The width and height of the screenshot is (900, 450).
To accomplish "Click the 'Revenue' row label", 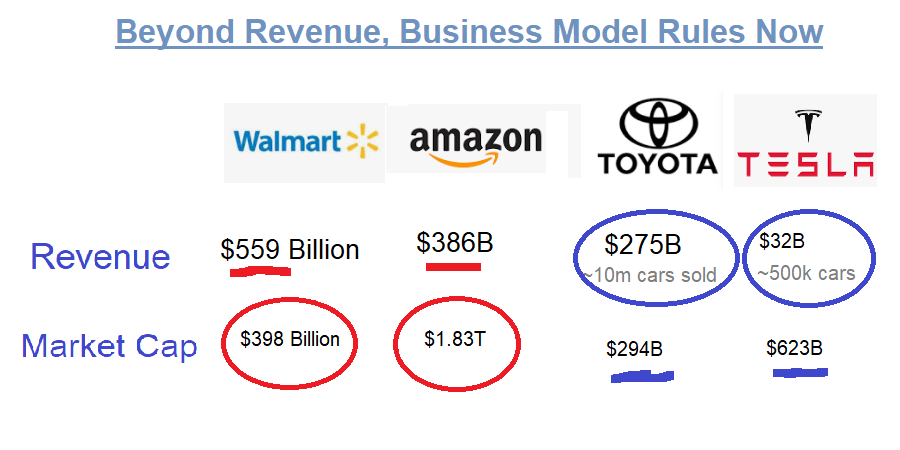I will (100, 257).
